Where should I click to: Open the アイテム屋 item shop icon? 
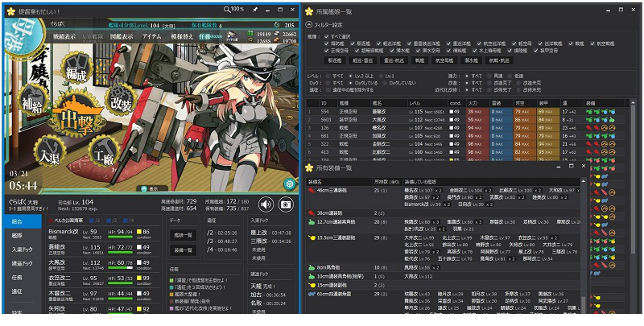point(233,35)
